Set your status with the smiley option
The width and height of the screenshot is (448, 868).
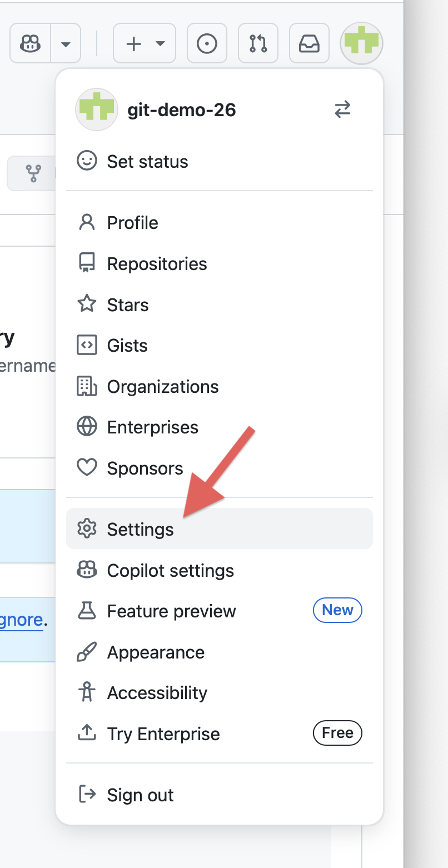pos(147,161)
